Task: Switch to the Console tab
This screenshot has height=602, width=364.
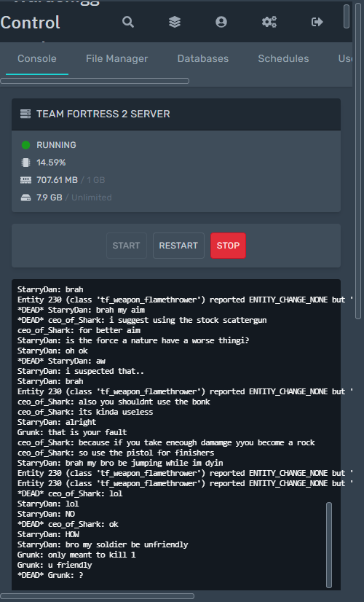Action: click(x=37, y=59)
